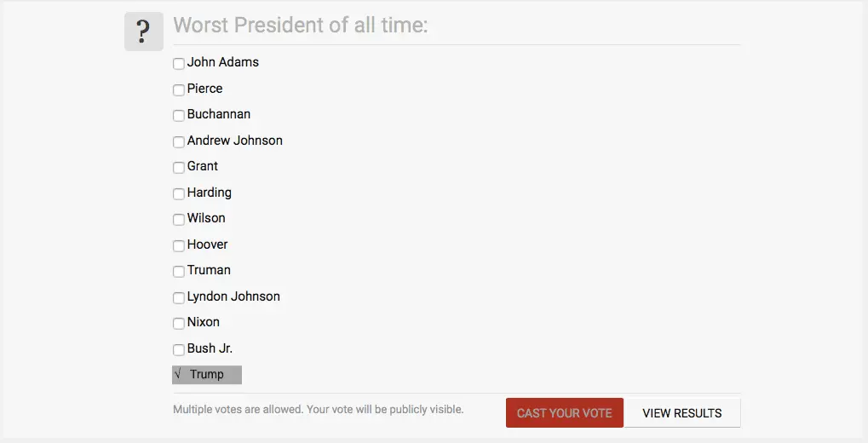Screen dimensions: 868x443
Task: Mark the Harding checkbox
Action: 179,193
